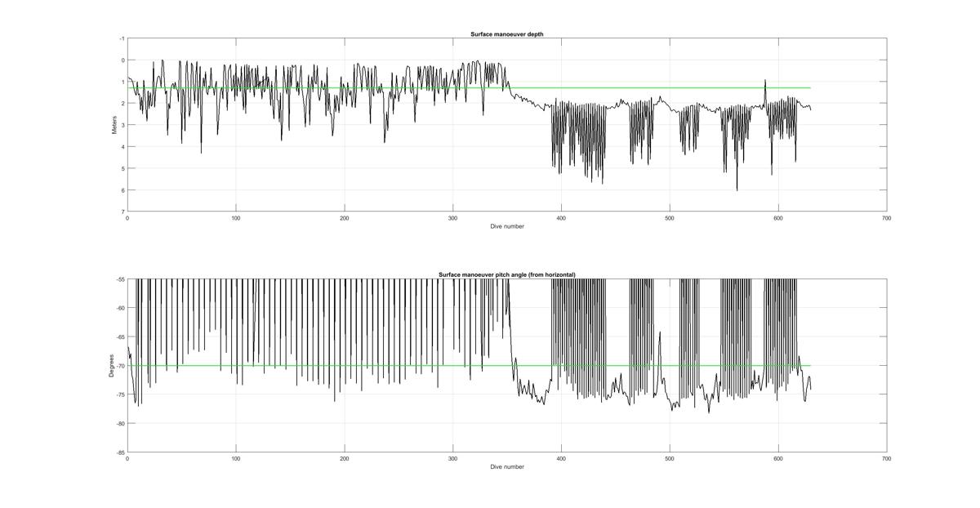Click the "-1" tick on the depth axis
980x508 pixels.
pos(122,38)
